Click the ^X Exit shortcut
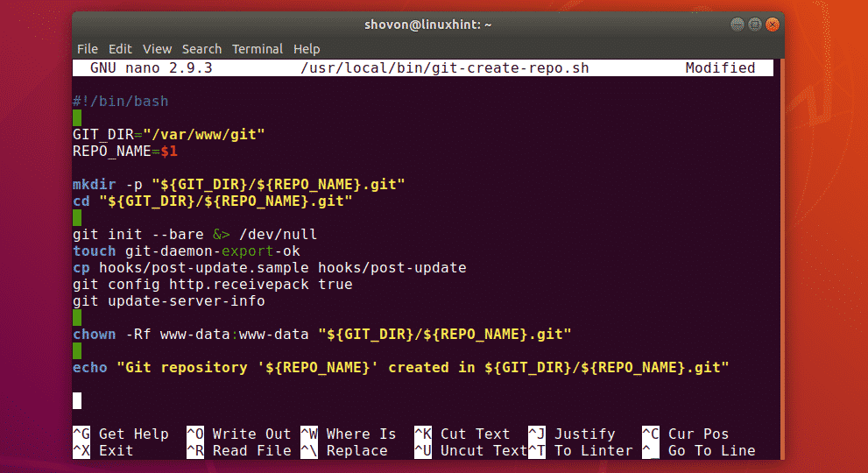The height and width of the screenshot is (473, 868). coord(103,450)
